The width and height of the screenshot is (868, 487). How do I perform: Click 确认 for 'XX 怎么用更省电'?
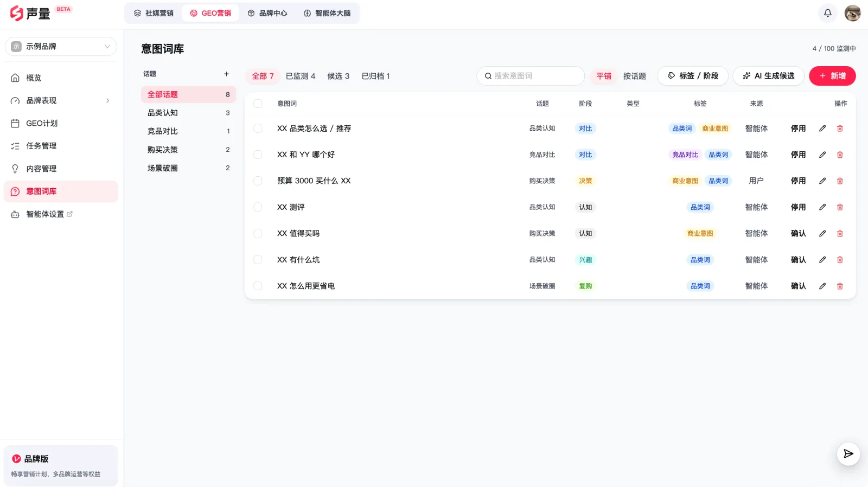pyautogui.click(x=798, y=286)
